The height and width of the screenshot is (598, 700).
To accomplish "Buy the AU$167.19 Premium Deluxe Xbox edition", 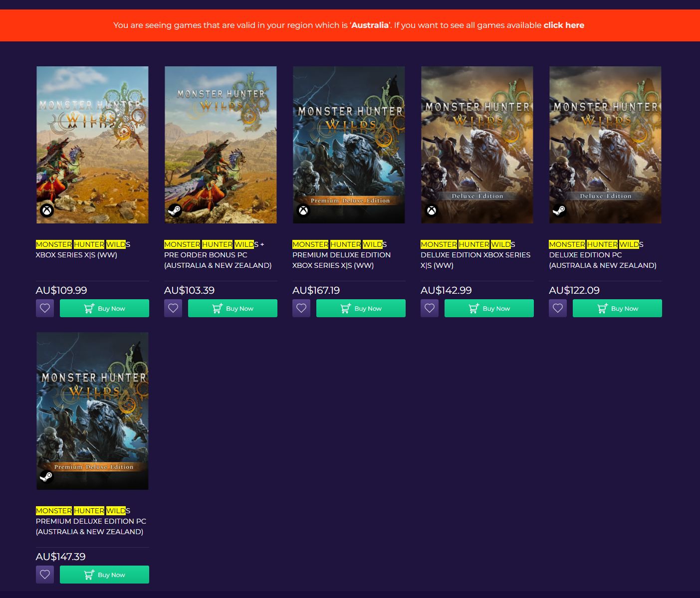I will pyautogui.click(x=361, y=308).
